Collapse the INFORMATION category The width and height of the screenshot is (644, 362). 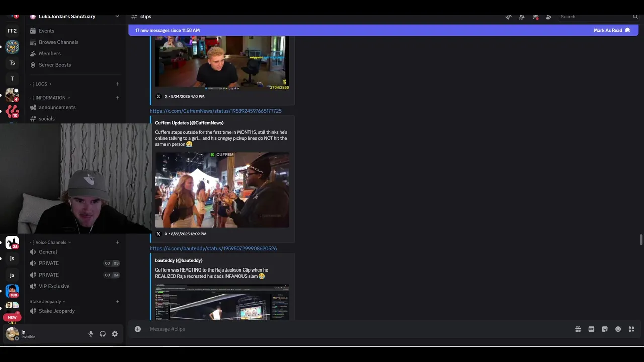(51, 98)
